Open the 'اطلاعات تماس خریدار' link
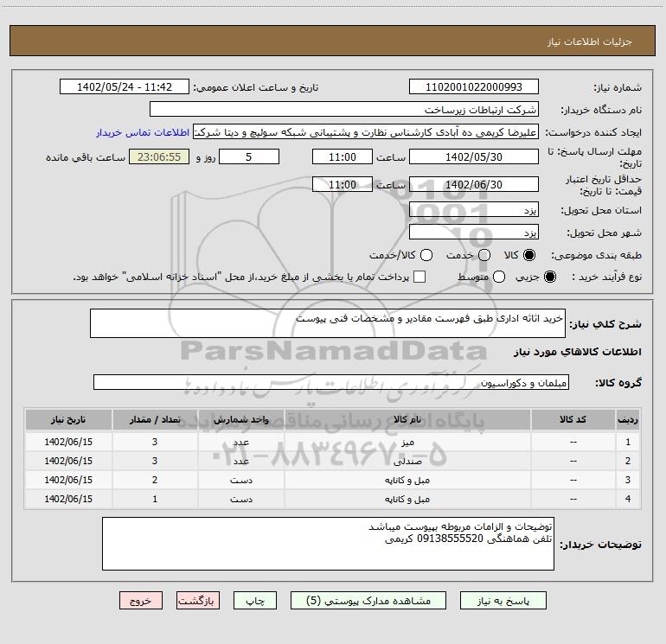The width and height of the screenshot is (666, 644). 144,133
